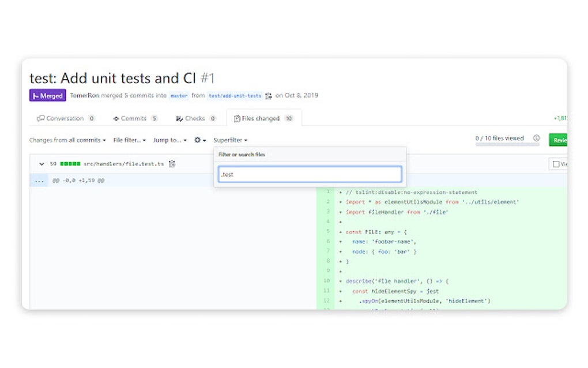Click the 'Filter or search files' heading
Screen dimensions: 588x368
point(242,155)
